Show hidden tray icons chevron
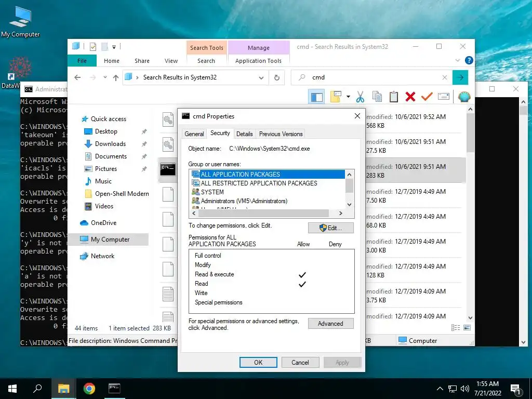The width and height of the screenshot is (532, 399). (x=440, y=389)
